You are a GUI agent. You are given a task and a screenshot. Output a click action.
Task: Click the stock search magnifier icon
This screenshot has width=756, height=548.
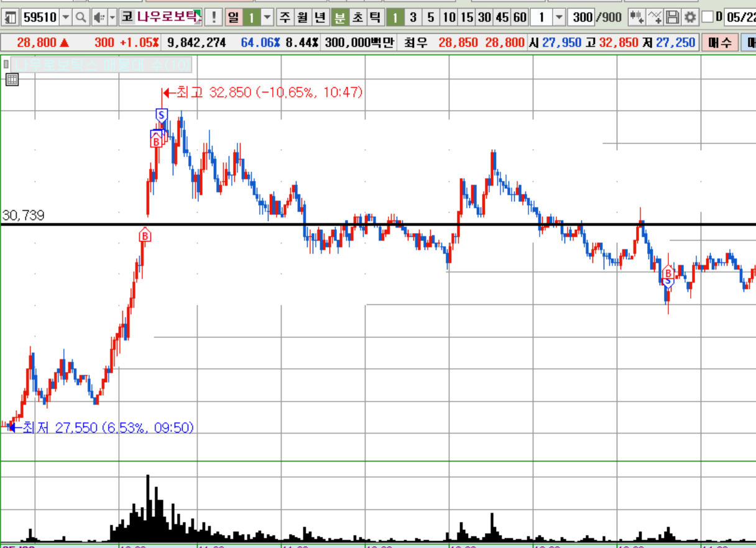pos(81,17)
